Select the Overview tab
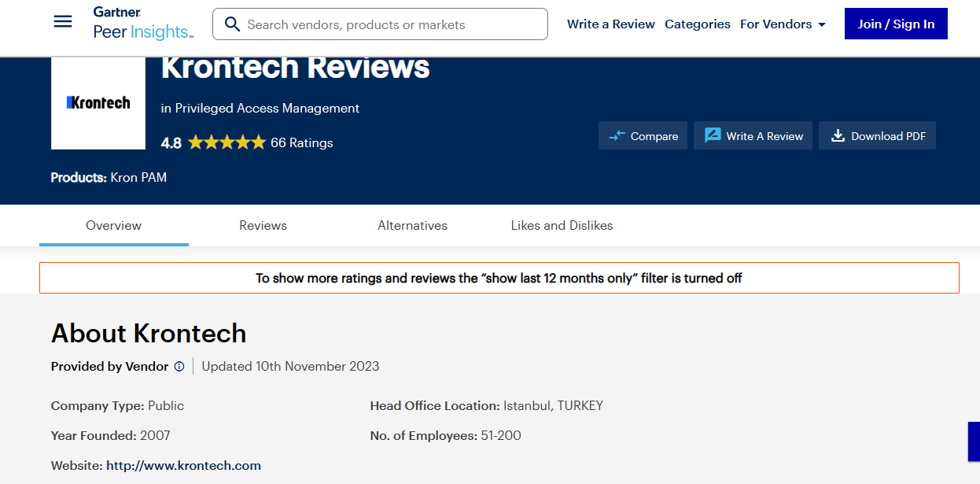The width and height of the screenshot is (980, 484). tap(114, 226)
